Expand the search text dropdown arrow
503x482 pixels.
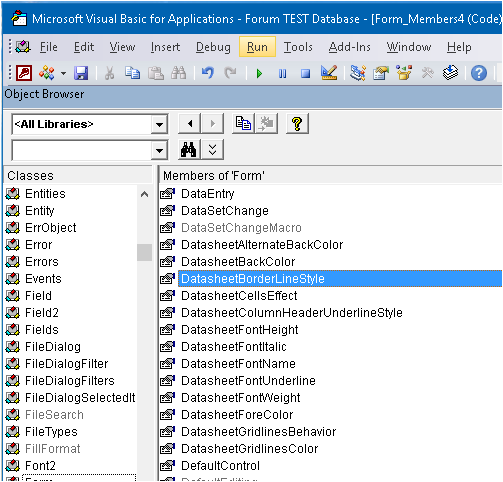click(159, 150)
